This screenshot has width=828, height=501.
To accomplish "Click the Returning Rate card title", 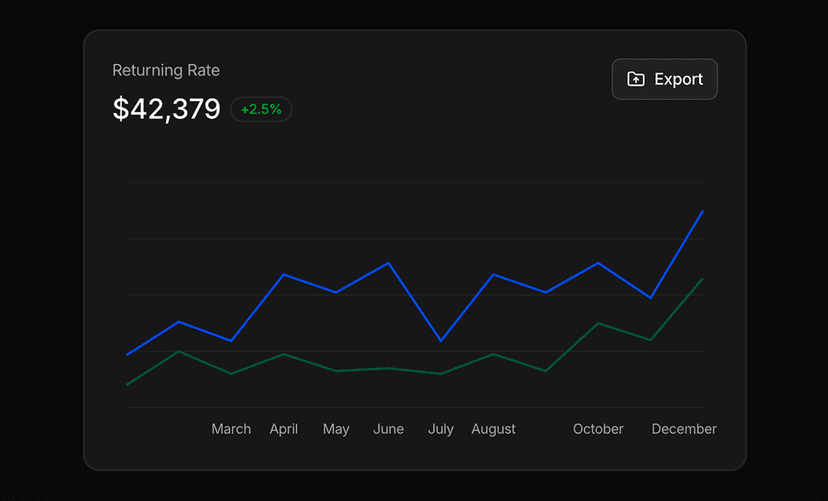I will [x=166, y=70].
